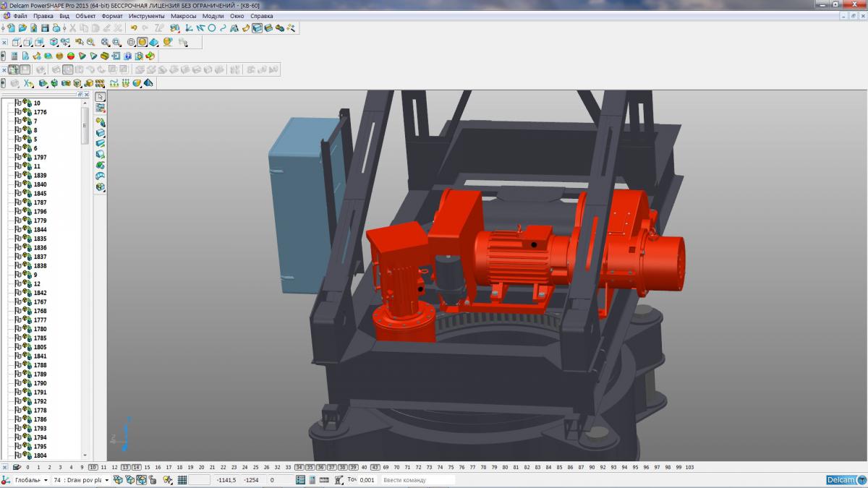Click the X coordinate field -1141,5
The image size is (868, 488).
coord(226,480)
